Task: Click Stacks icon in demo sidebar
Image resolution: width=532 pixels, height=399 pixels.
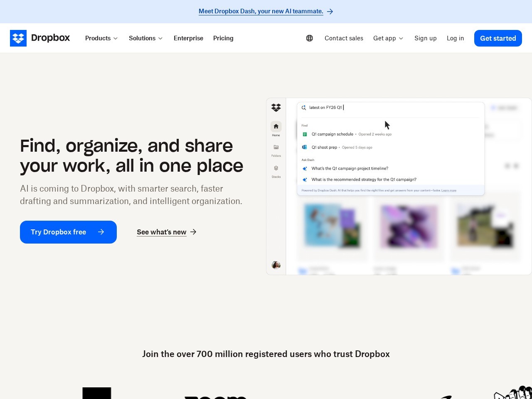Action: pyautogui.click(x=276, y=168)
